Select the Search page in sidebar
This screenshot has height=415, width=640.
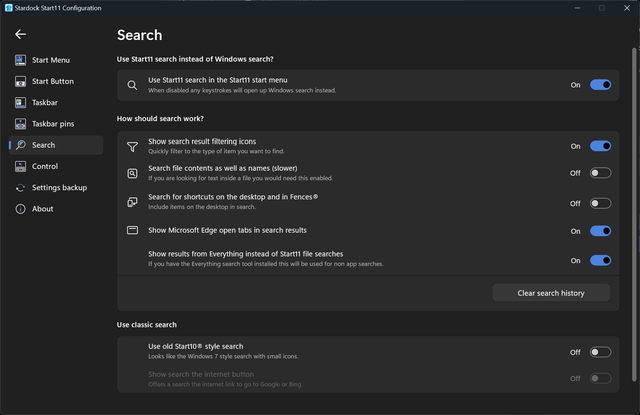[56, 145]
